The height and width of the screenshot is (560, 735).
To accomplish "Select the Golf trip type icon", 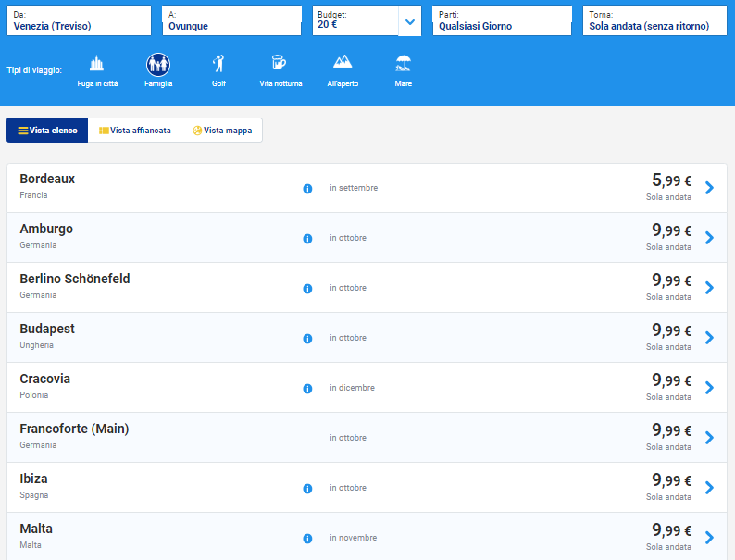I will click(x=218, y=65).
